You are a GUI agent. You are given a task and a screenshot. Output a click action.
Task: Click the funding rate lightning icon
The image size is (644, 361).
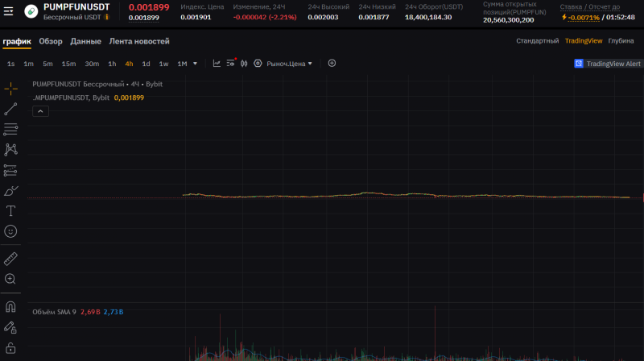(x=564, y=17)
